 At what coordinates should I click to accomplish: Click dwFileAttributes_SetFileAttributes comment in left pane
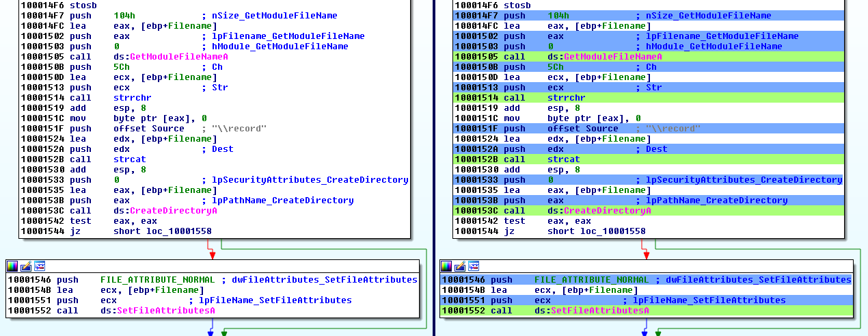coord(325,280)
